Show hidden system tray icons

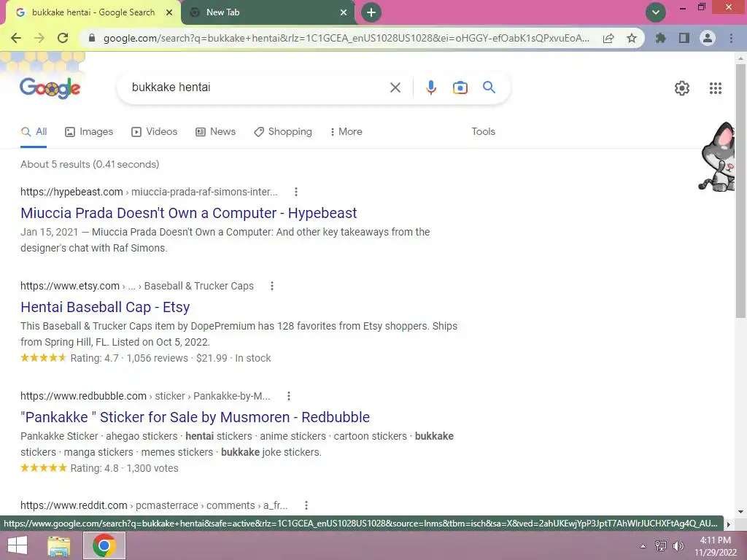tap(643, 546)
